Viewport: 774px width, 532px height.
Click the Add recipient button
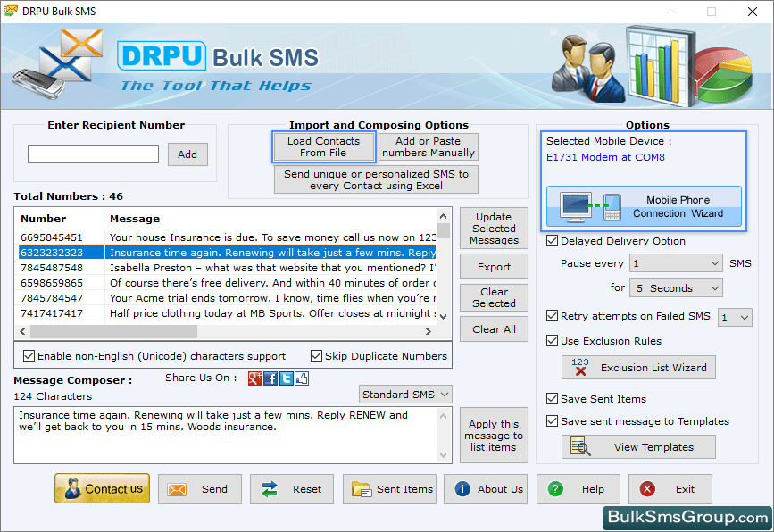187,154
